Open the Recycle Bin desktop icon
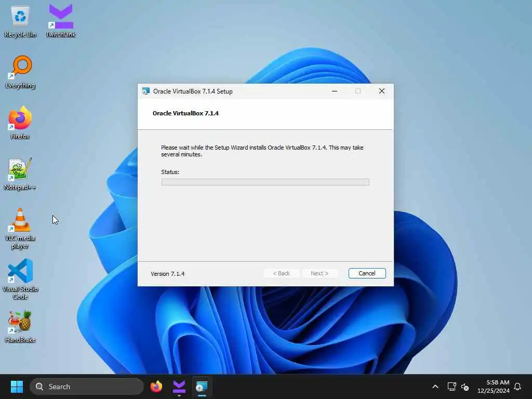The width and height of the screenshot is (532, 399). [x=20, y=21]
